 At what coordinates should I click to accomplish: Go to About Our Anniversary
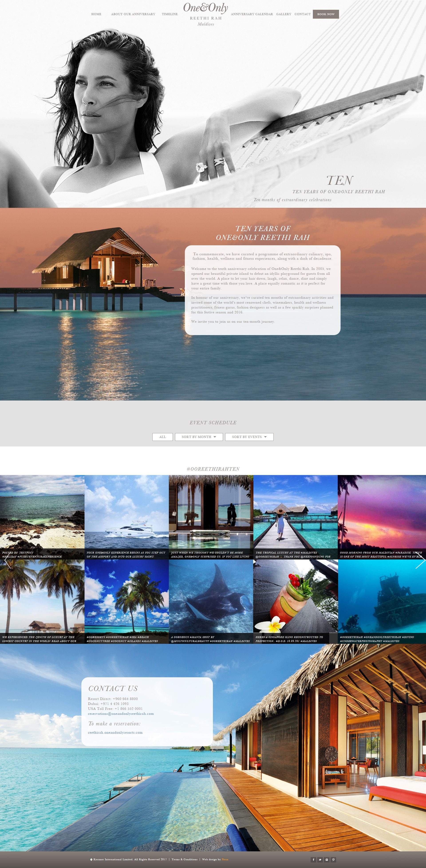pos(133,14)
